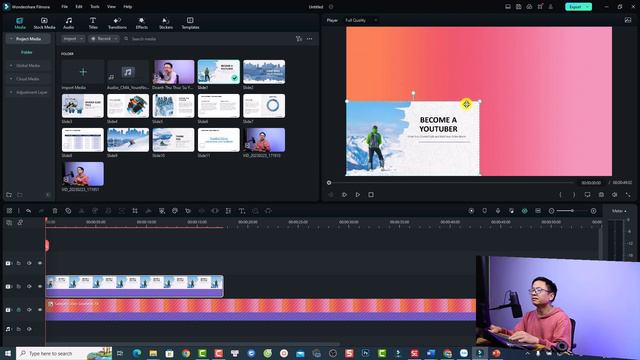Click the stop button in player
The image size is (640, 360).
click(x=371, y=195)
